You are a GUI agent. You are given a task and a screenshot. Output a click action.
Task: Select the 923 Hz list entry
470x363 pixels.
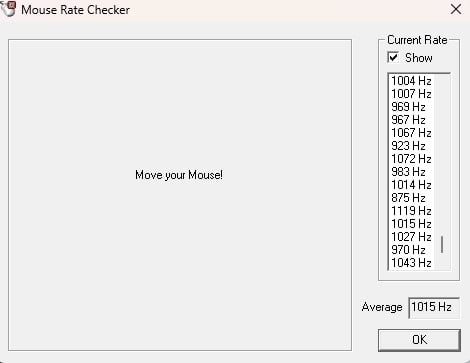click(x=408, y=146)
